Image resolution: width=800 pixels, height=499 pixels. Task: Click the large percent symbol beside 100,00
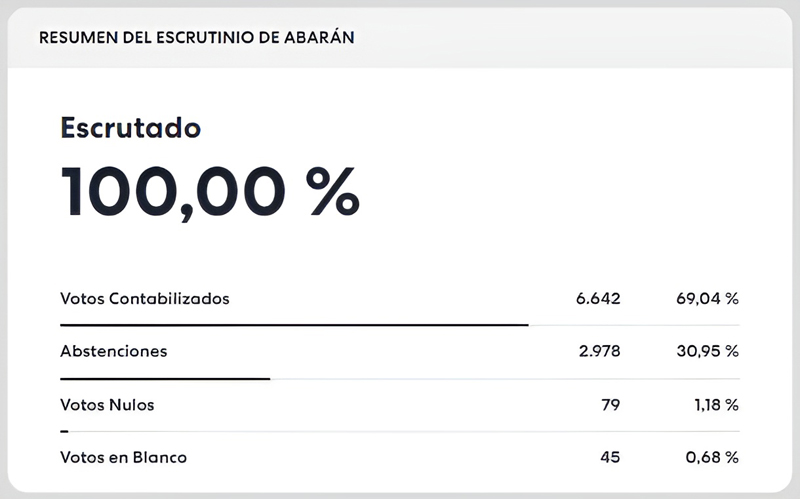click(x=331, y=191)
